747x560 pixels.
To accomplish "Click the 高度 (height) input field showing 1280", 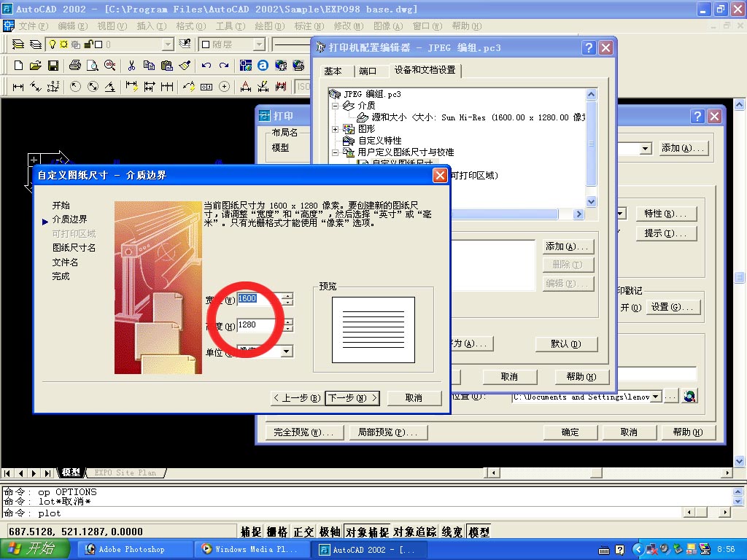I will [x=259, y=325].
